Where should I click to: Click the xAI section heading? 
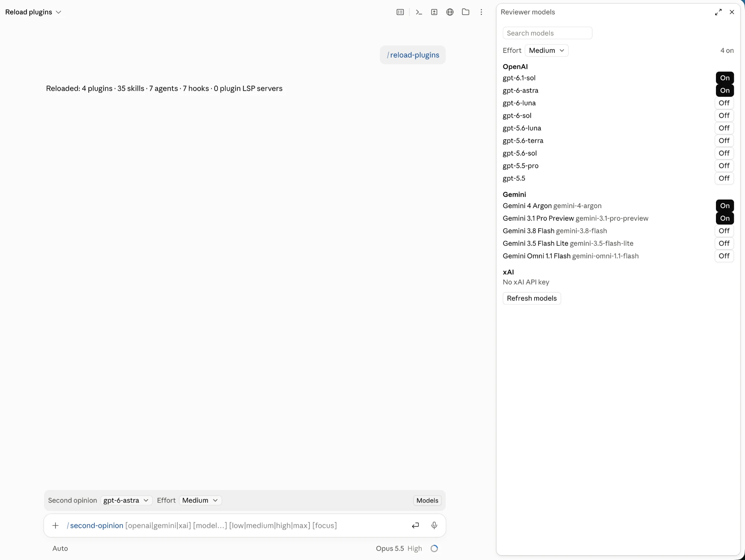click(508, 272)
